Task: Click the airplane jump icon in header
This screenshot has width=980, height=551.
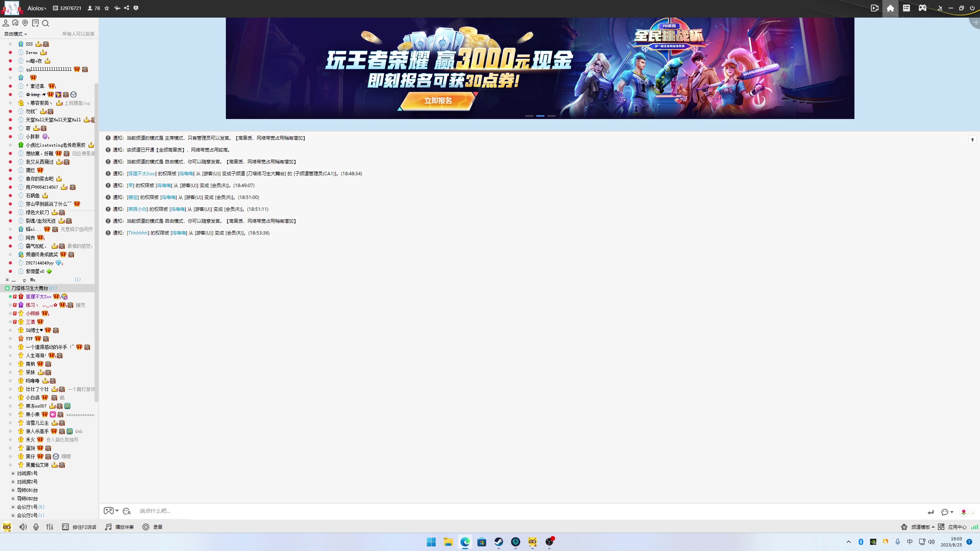Action: pyautogui.click(x=117, y=8)
